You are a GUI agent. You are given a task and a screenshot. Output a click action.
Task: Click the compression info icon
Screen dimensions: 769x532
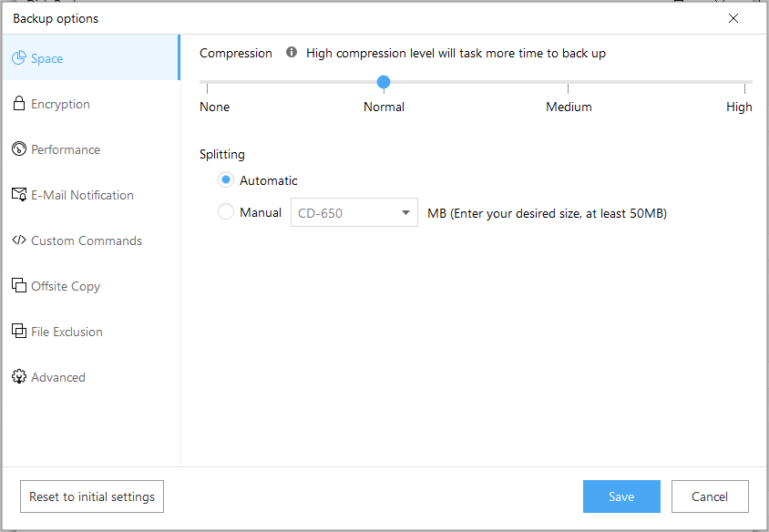pos(292,52)
